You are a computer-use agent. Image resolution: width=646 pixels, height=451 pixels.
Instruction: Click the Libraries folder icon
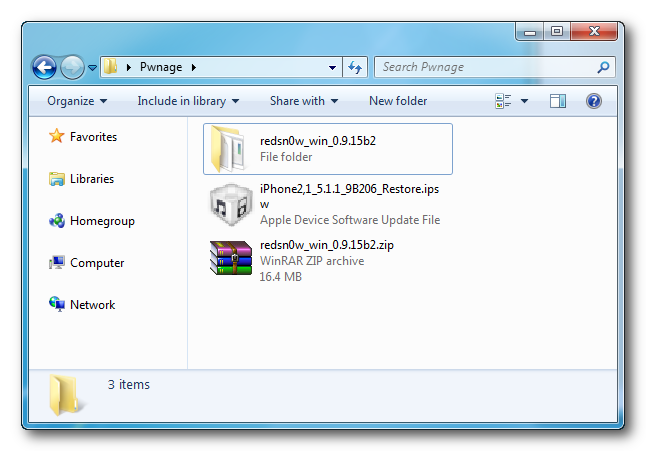[56, 179]
